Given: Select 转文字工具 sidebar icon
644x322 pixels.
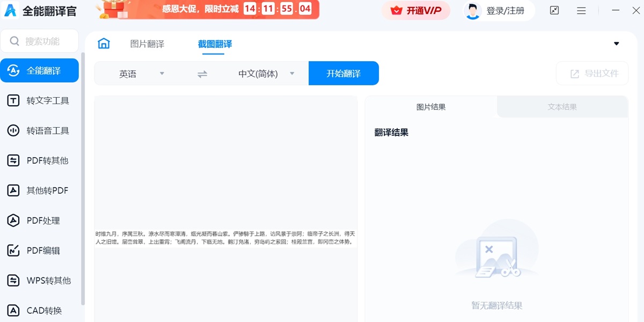Looking at the screenshot, I should 13,101.
